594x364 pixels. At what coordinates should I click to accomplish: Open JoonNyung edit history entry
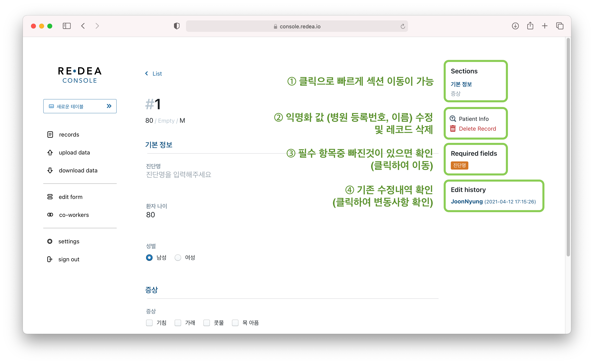(467, 201)
